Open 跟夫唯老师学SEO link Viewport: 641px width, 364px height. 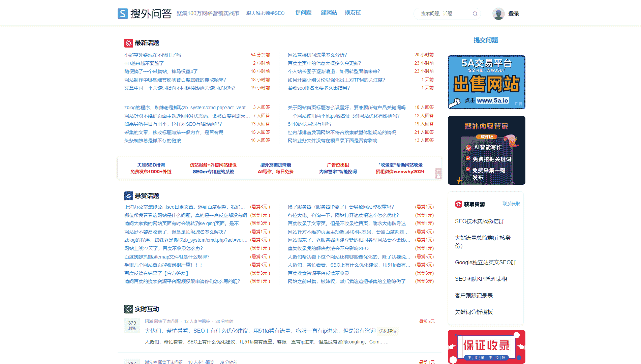click(x=265, y=13)
